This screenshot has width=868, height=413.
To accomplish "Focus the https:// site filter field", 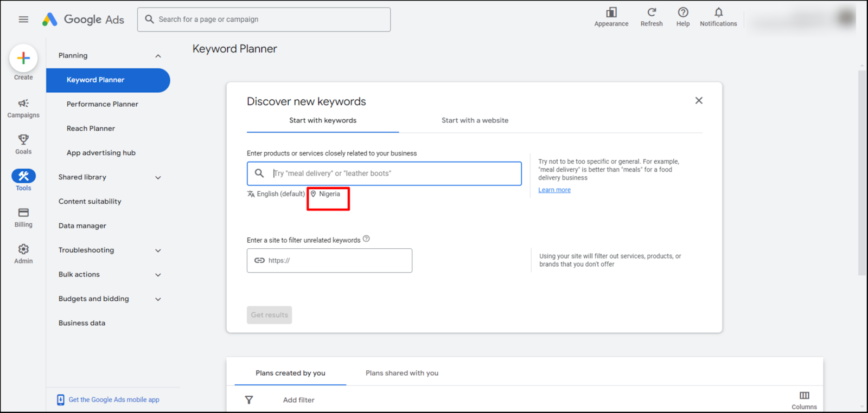I will point(329,261).
